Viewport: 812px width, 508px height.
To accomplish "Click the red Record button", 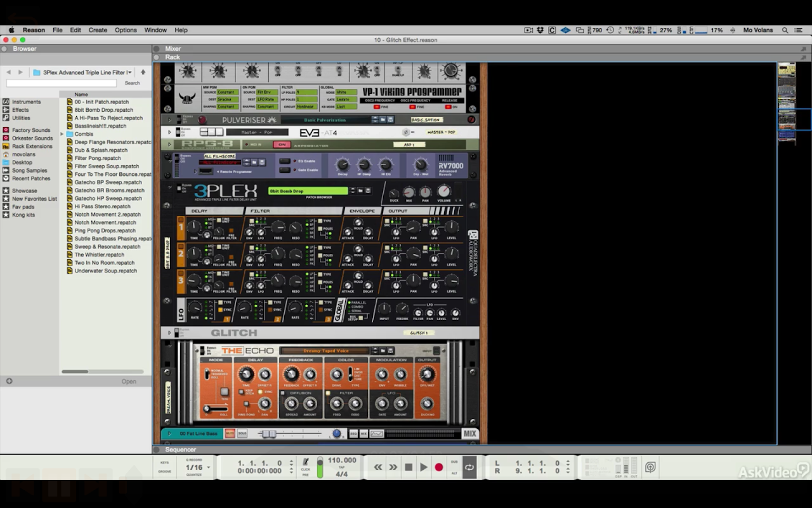I will tap(438, 467).
